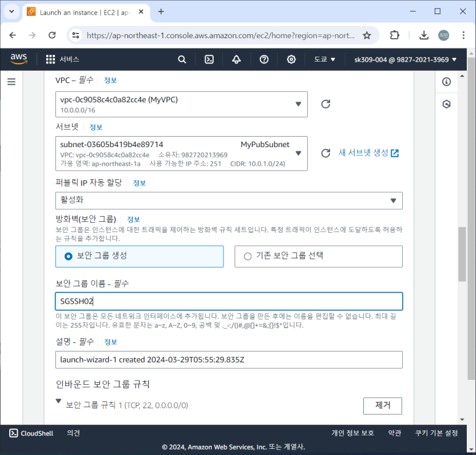
Task: Open the help question mark menu
Action: 264,59
